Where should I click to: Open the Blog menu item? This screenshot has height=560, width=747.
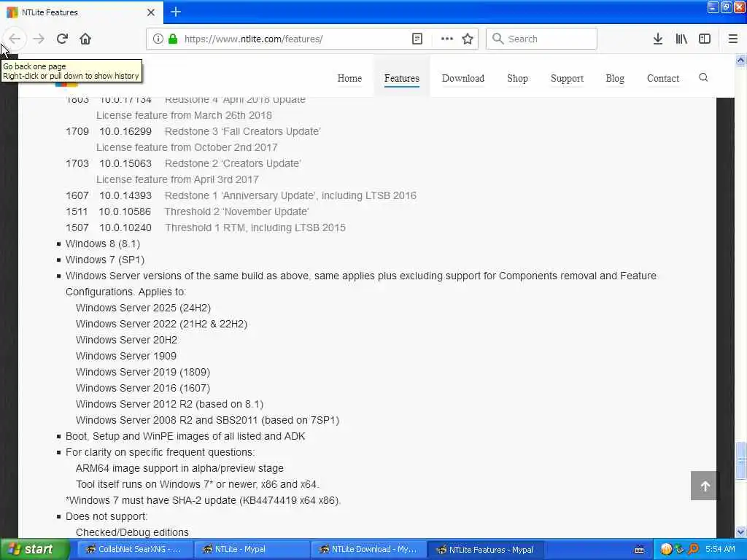pos(615,78)
